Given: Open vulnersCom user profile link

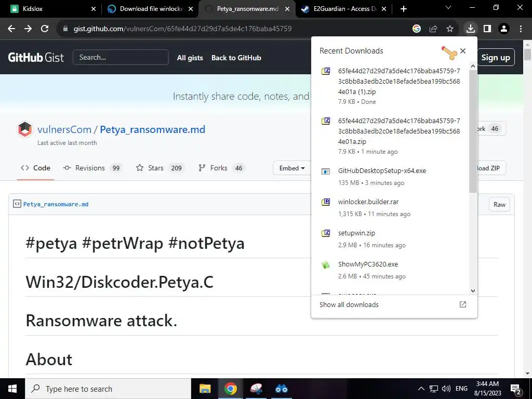Looking at the screenshot, I should coord(64,129).
